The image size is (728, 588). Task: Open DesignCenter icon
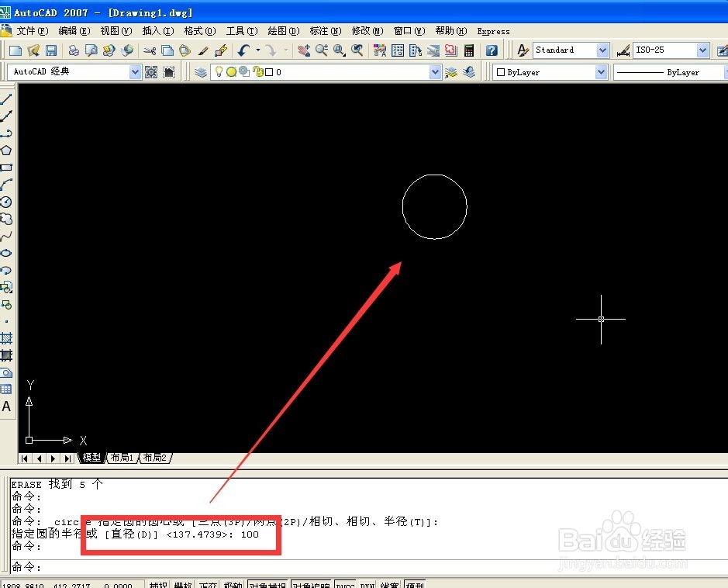tap(398, 50)
